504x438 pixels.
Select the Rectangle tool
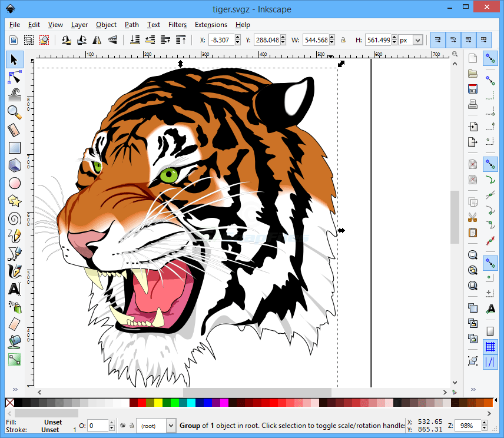15,148
